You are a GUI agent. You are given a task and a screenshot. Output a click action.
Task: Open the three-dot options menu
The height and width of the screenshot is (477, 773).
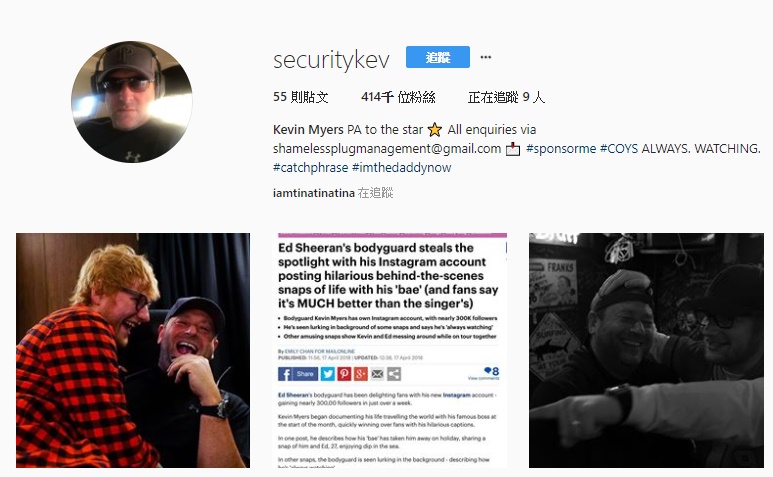pyautogui.click(x=486, y=57)
